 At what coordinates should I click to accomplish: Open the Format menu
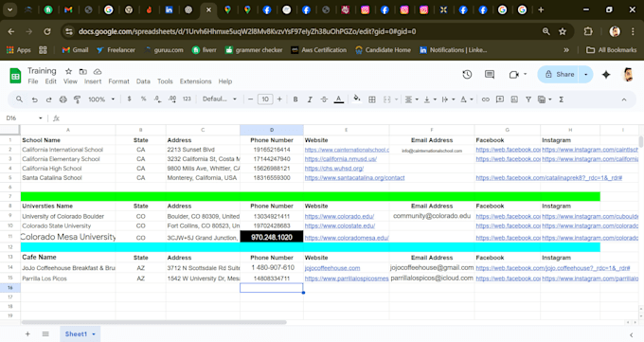[118, 81]
